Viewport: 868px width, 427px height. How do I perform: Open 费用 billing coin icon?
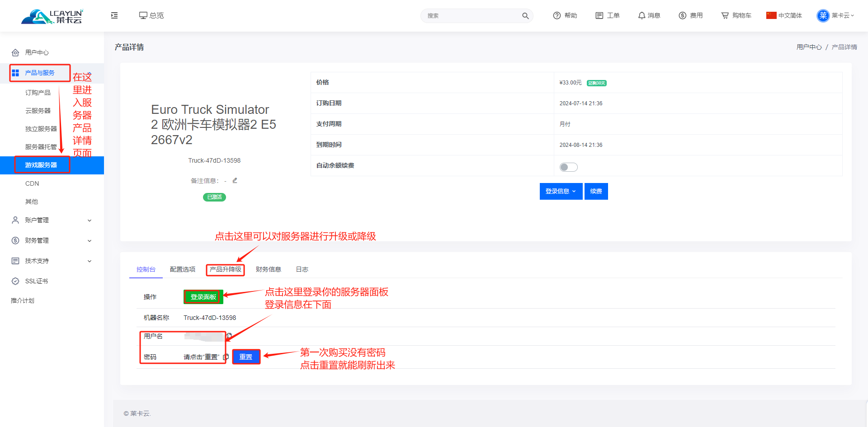coord(683,15)
